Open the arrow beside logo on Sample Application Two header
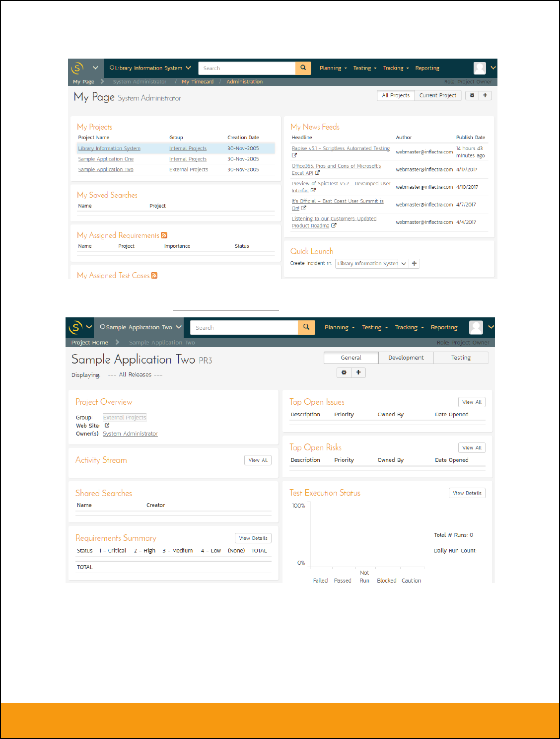560x739 pixels. pyautogui.click(x=89, y=327)
